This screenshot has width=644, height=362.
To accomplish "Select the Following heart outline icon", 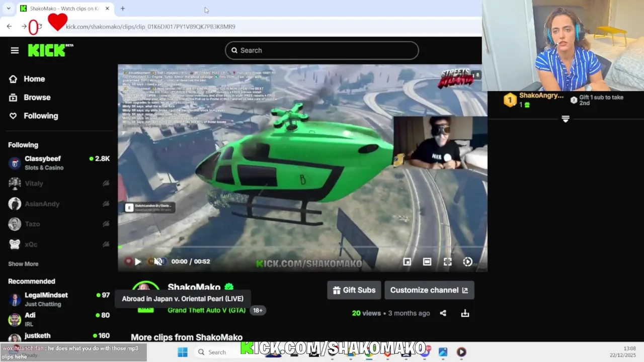I will point(13,116).
